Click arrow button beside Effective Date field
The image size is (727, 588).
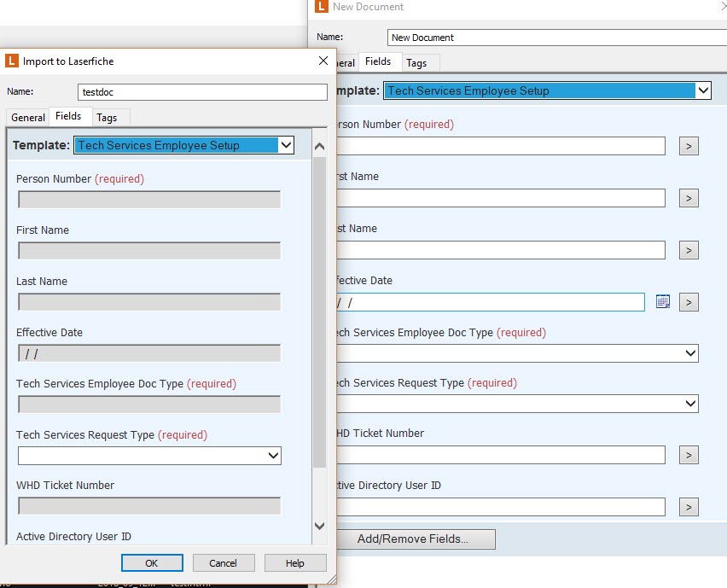[689, 302]
